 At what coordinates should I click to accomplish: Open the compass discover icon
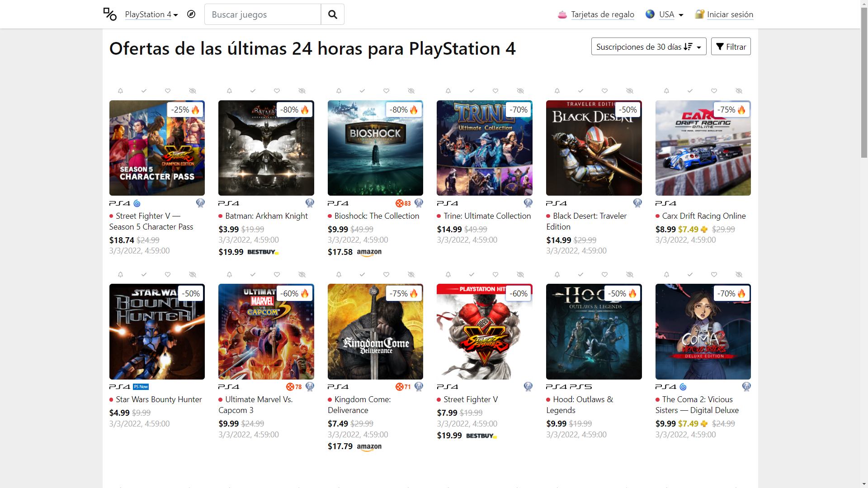(191, 14)
